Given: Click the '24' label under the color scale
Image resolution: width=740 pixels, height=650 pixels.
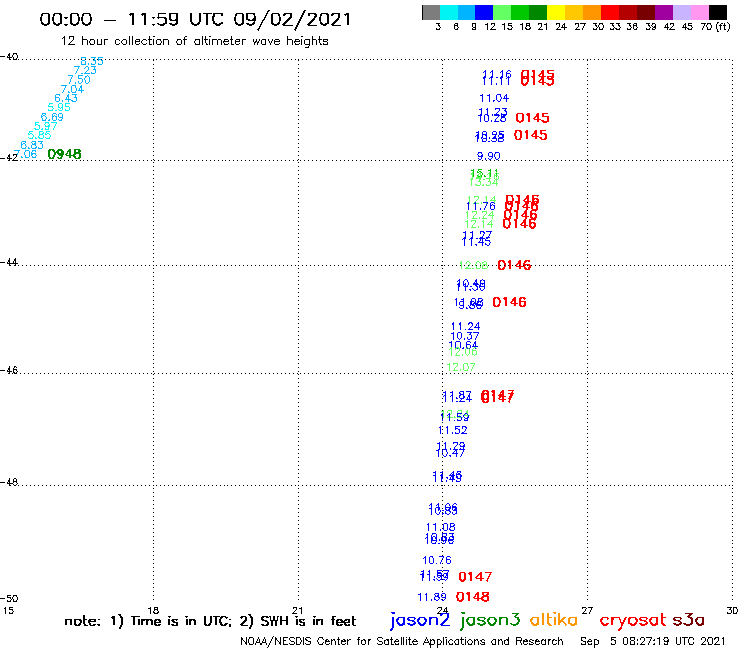Looking at the screenshot, I should coord(561,27).
